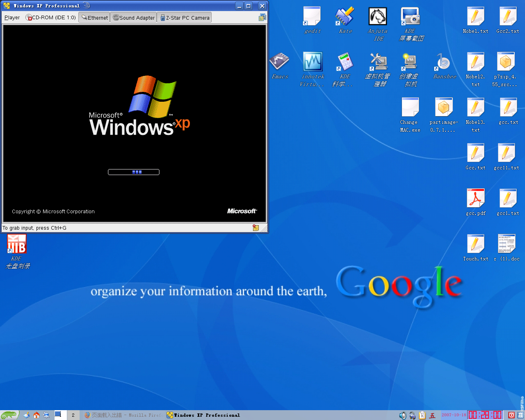The height and width of the screenshot is (420, 525).
Task: Open the Player menu in VMware window
Action: pos(12,18)
